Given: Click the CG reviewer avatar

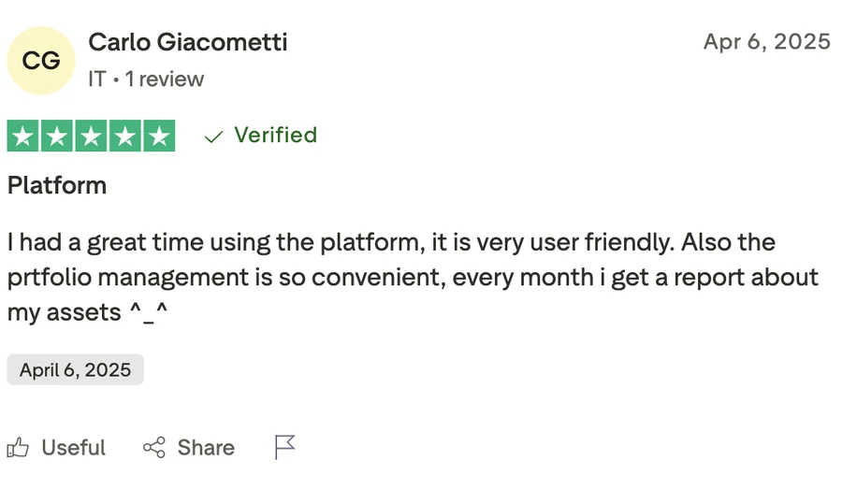Looking at the screenshot, I should point(41,61).
